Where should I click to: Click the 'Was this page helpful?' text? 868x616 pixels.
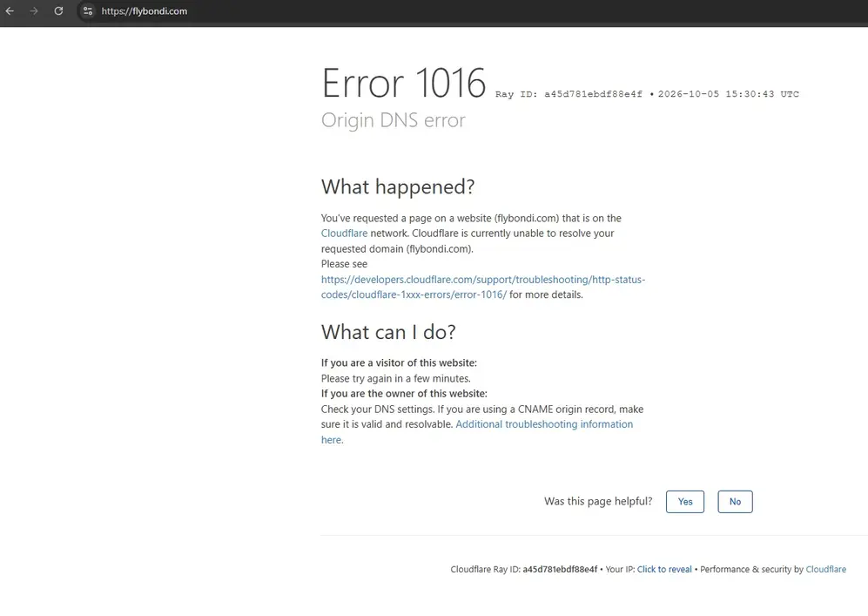598,501
